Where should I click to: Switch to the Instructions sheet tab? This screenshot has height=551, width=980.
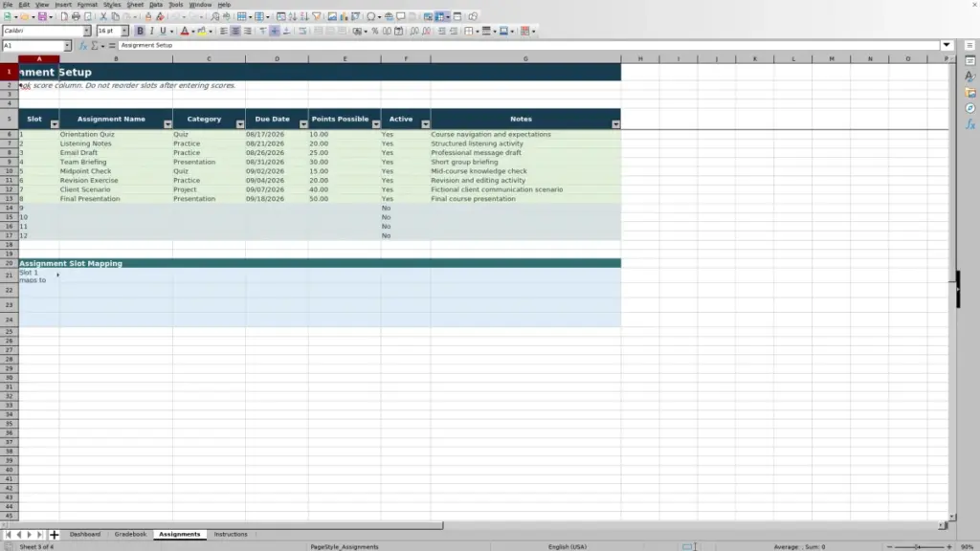pos(231,534)
